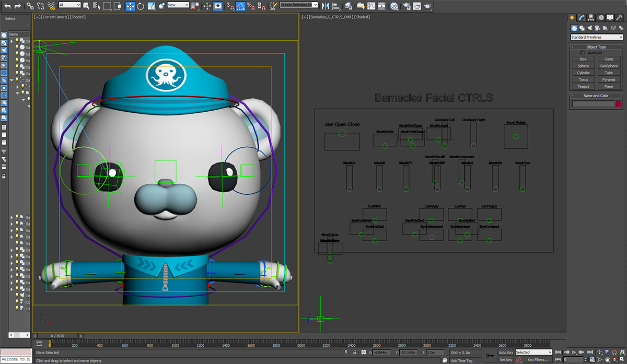
Task: Activate the Select and Link tool
Action: pos(30,6)
